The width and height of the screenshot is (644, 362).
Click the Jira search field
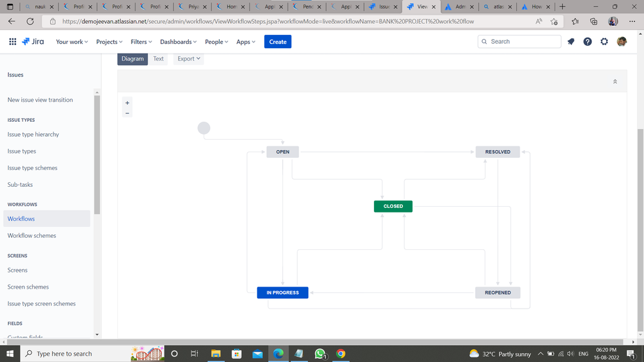click(519, 41)
